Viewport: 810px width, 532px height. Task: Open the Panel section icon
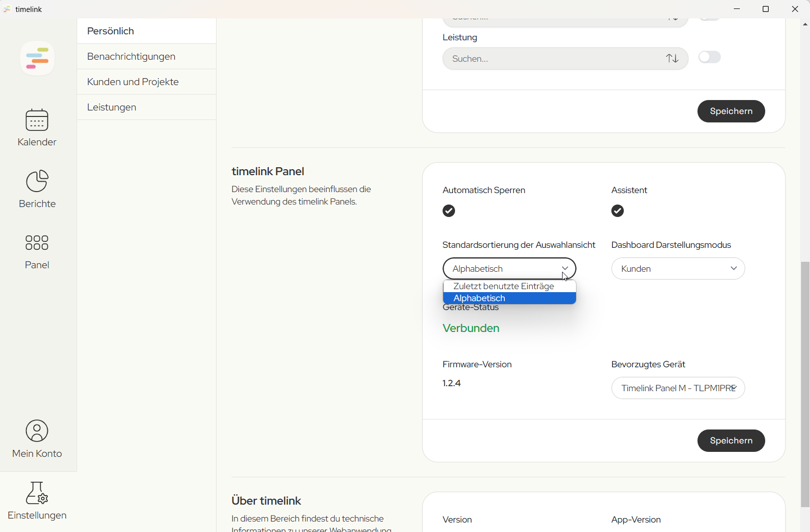click(37, 243)
